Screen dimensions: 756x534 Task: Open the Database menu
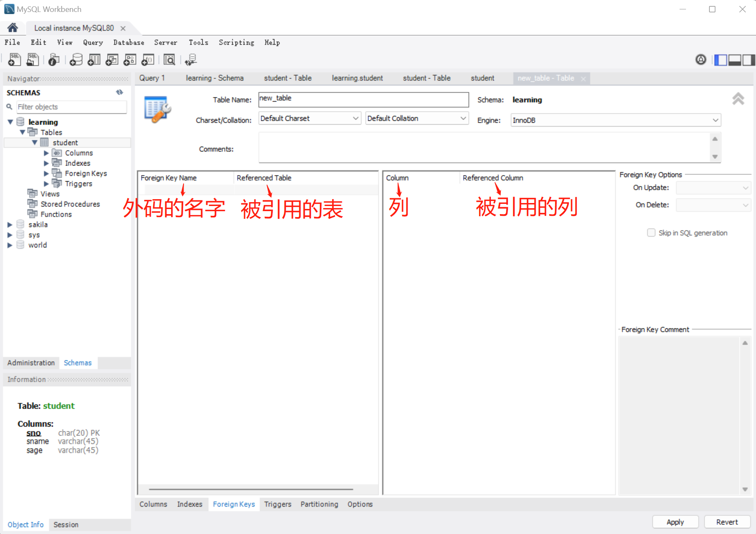(128, 42)
